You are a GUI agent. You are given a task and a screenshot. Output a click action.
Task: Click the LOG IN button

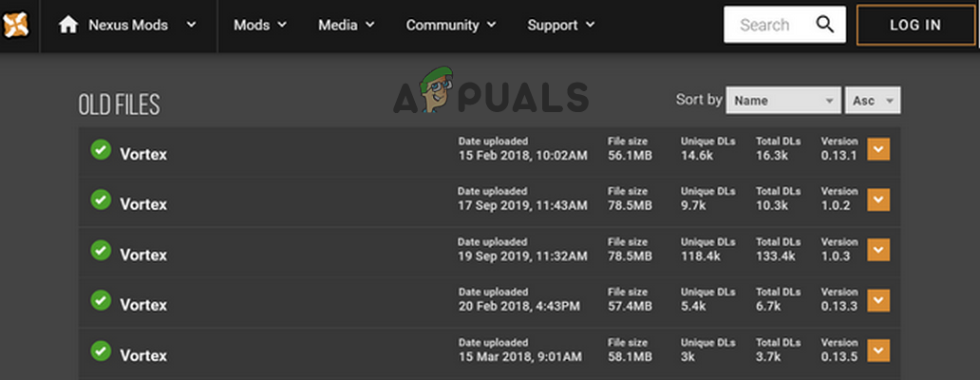coord(915,26)
